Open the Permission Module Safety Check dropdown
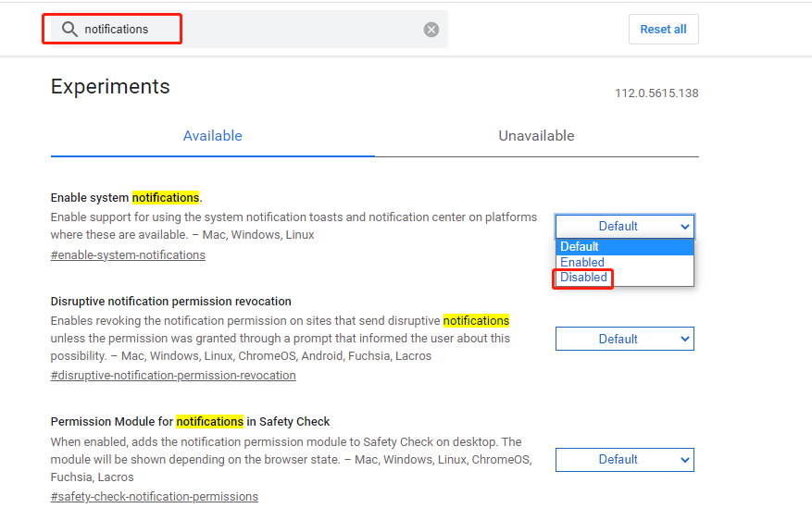 [624, 459]
